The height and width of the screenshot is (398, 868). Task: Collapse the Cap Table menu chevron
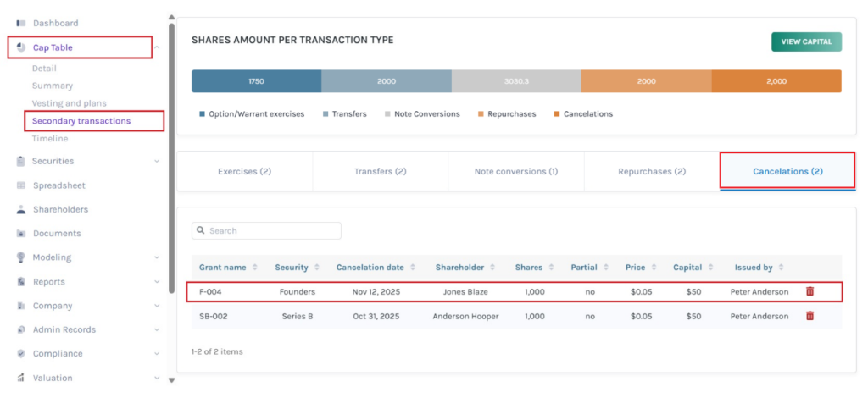pyautogui.click(x=157, y=47)
